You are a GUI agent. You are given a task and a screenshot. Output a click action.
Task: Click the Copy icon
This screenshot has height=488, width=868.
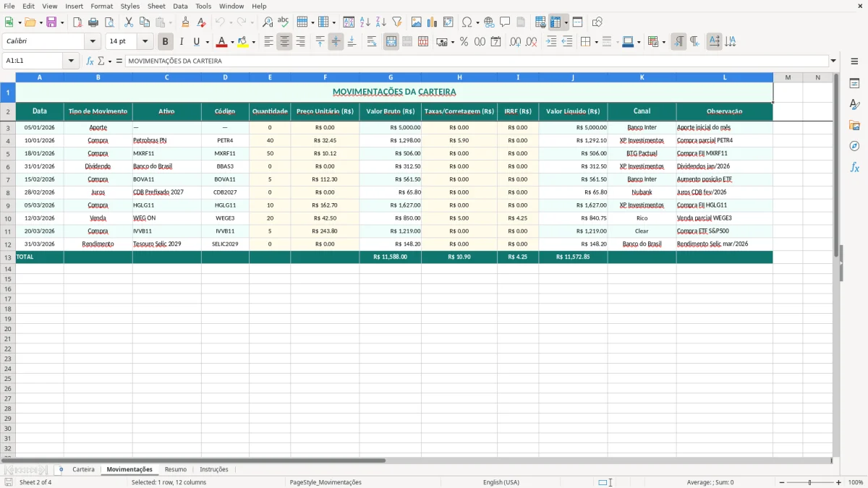[x=145, y=22]
